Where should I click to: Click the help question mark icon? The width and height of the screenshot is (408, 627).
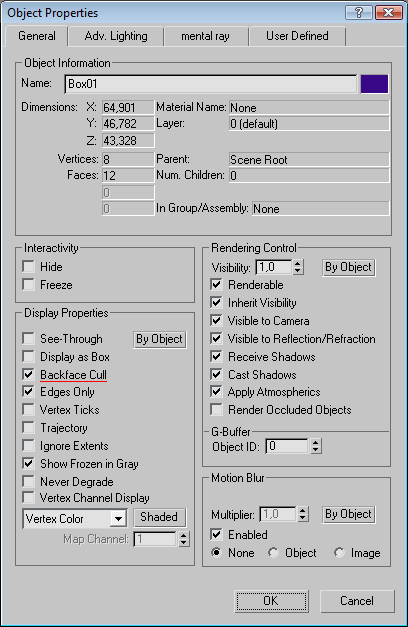358,12
